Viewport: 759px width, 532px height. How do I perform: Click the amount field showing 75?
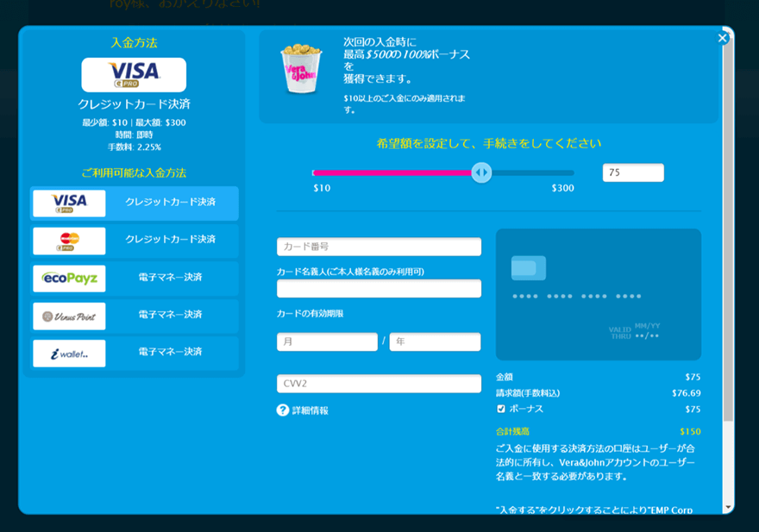[633, 172]
